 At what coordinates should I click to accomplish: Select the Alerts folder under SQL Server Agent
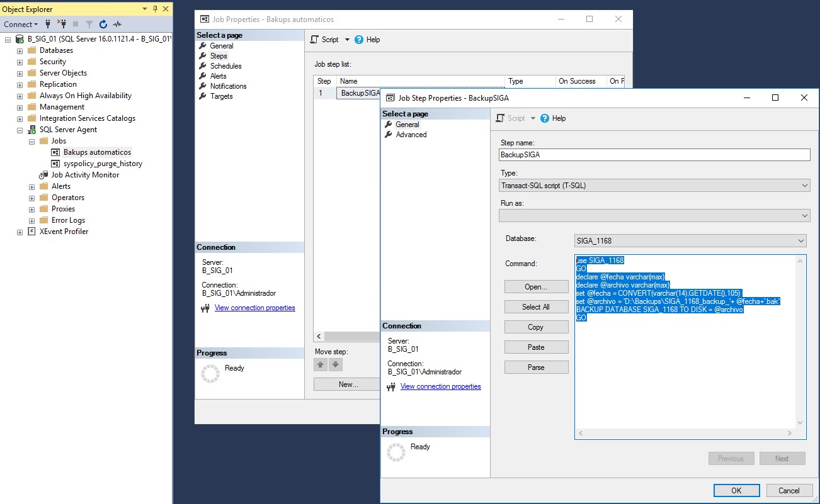pos(61,186)
